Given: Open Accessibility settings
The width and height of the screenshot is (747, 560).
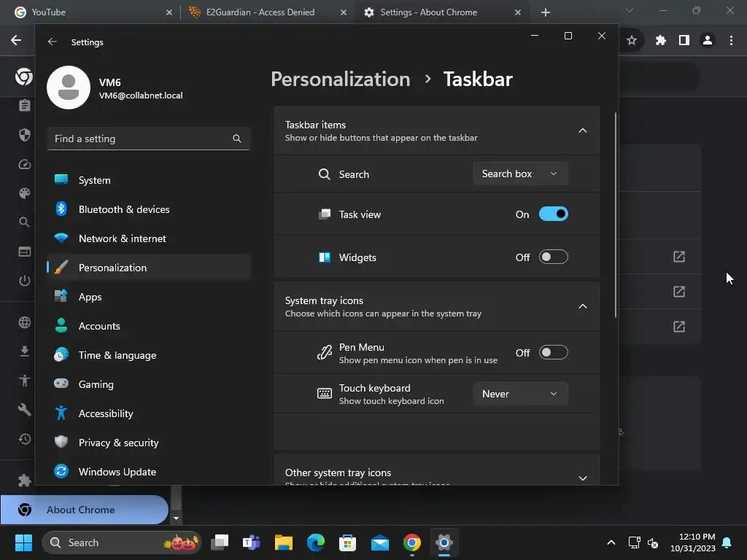Looking at the screenshot, I should pos(149,413).
